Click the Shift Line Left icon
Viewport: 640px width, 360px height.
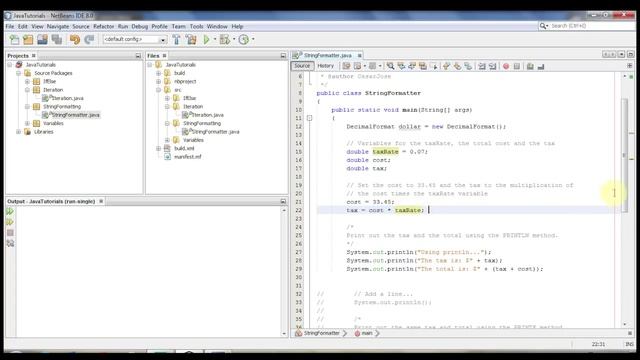point(482,66)
